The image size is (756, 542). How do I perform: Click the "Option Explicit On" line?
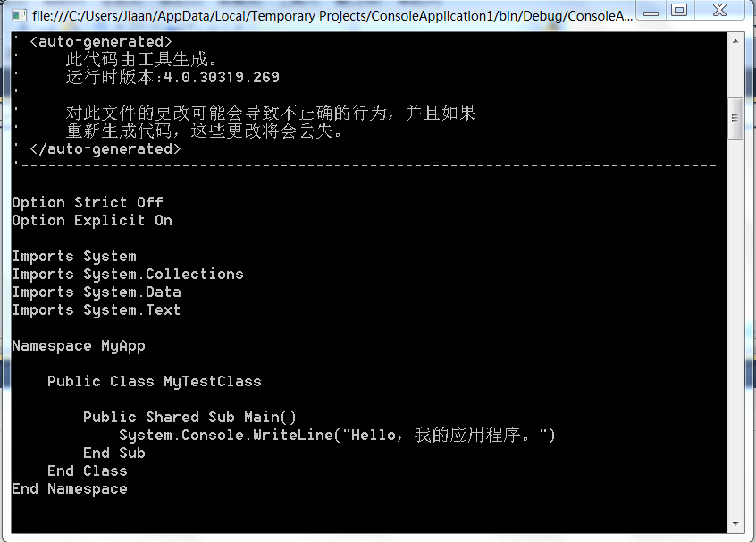click(92, 221)
